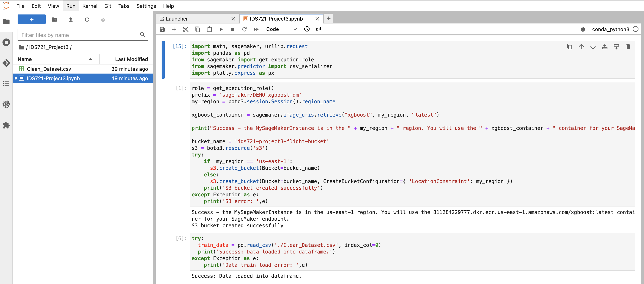Toggle the debugger bug icon

click(582, 29)
